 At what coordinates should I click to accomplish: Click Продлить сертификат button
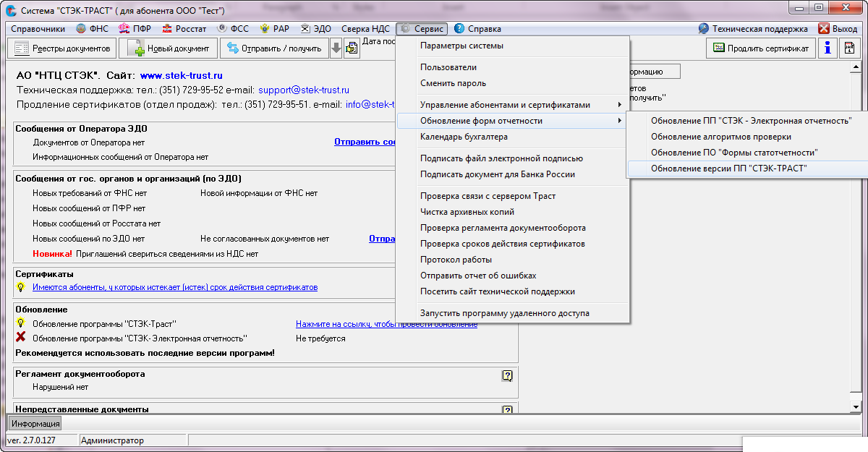tap(761, 48)
